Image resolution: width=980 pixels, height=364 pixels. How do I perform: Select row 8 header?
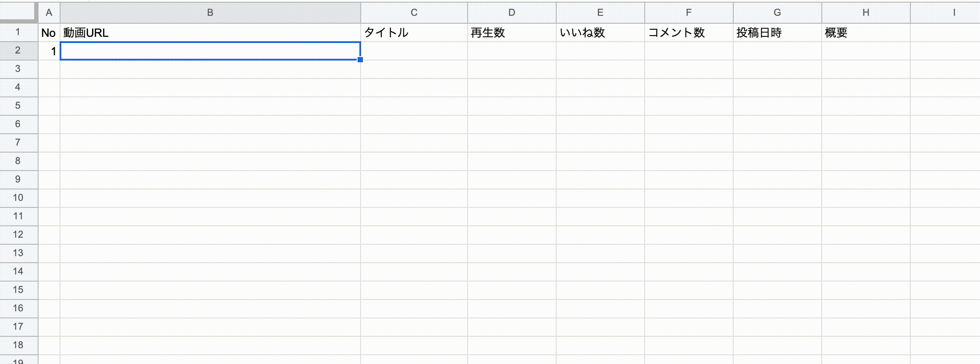(x=19, y=161)
